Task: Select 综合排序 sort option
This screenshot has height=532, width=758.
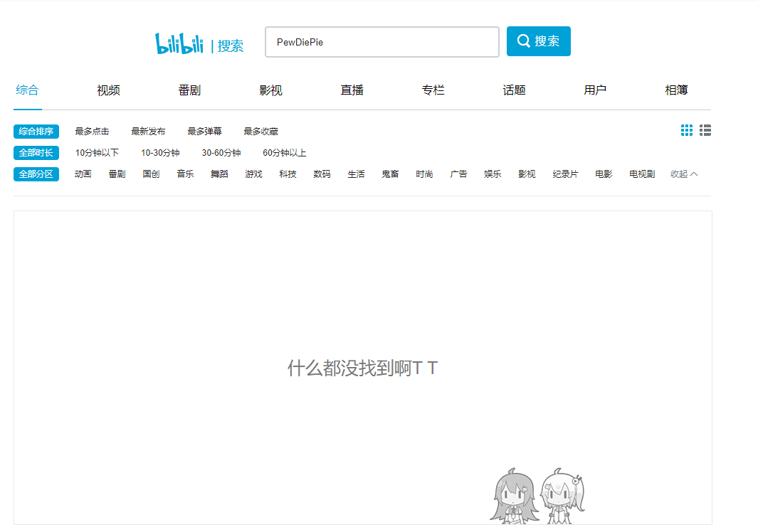Action: tap(36, 132)
